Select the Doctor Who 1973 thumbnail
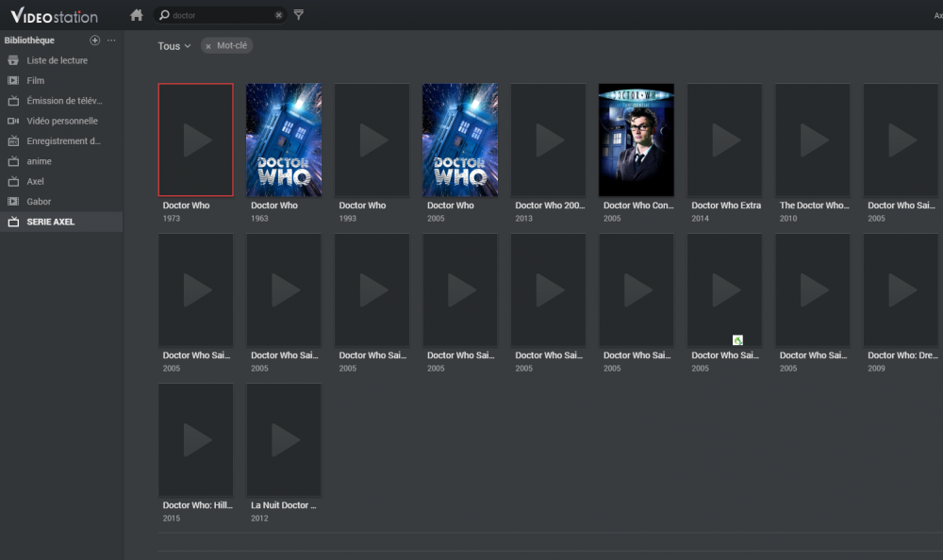Viewport: 943px width, 560px height. [196, 140]
